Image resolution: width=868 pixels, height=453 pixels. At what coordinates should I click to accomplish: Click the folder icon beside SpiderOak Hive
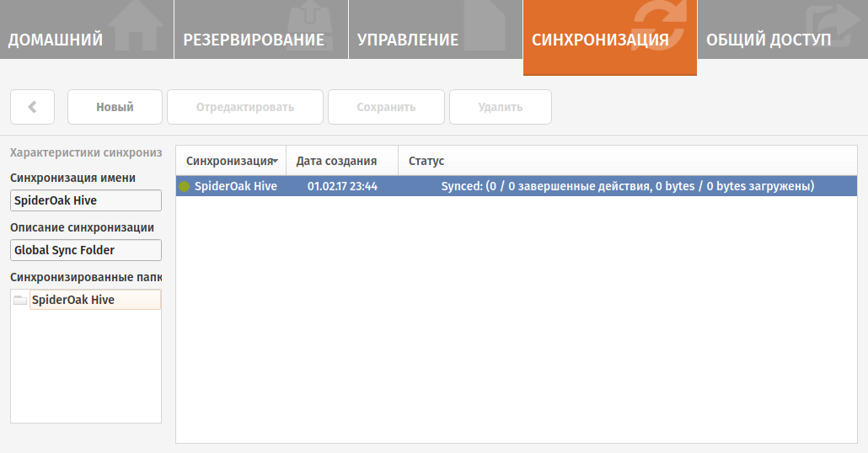coord(20,300)
